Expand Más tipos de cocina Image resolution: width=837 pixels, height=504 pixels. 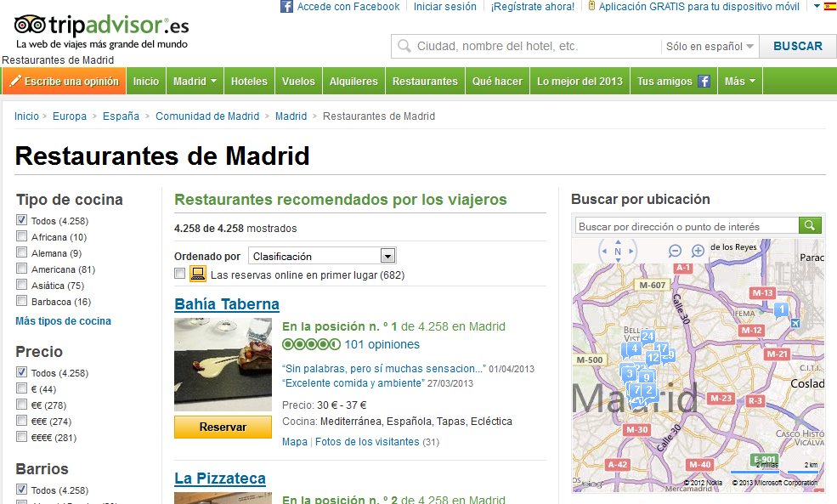coord(63,321)
